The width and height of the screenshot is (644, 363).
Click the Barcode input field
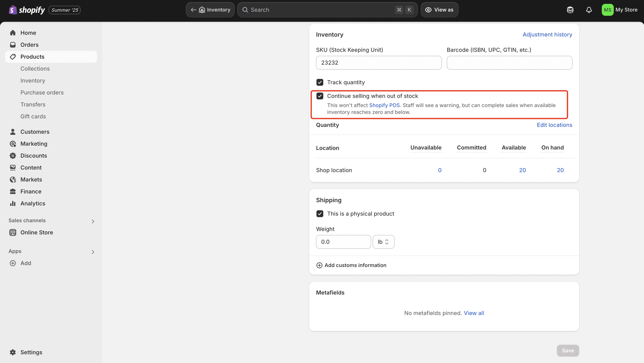coord(509,62)
